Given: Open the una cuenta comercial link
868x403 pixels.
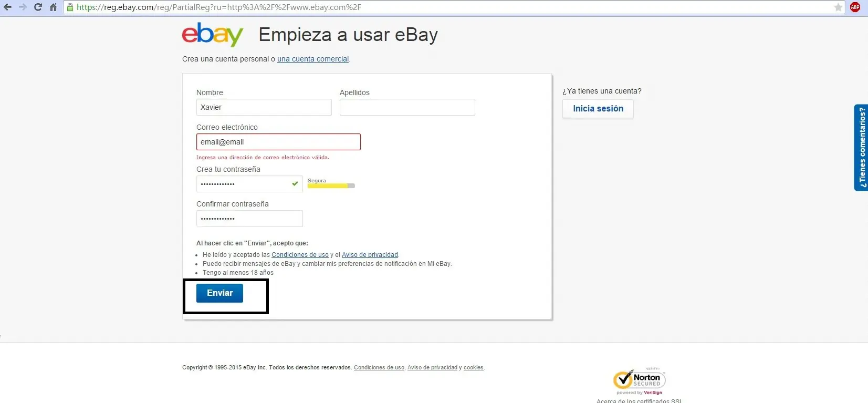Looking at the screenshot, I should (x=313, y=59).
